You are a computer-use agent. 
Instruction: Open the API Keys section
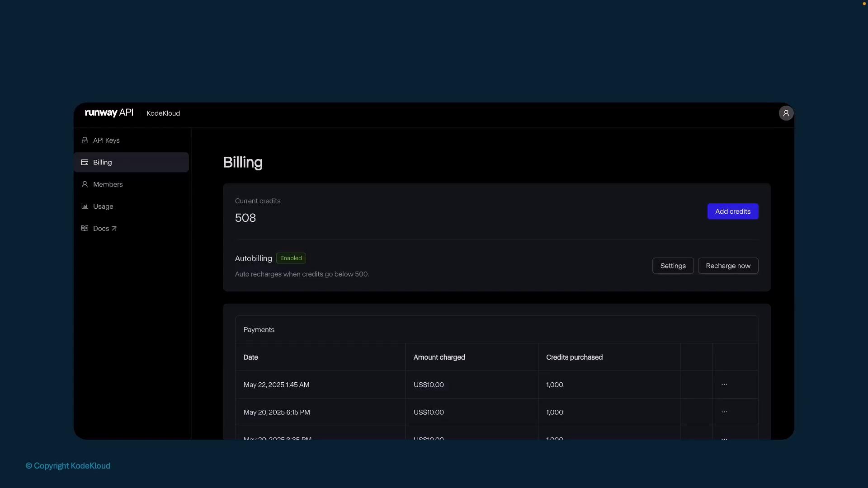(131, 140)
